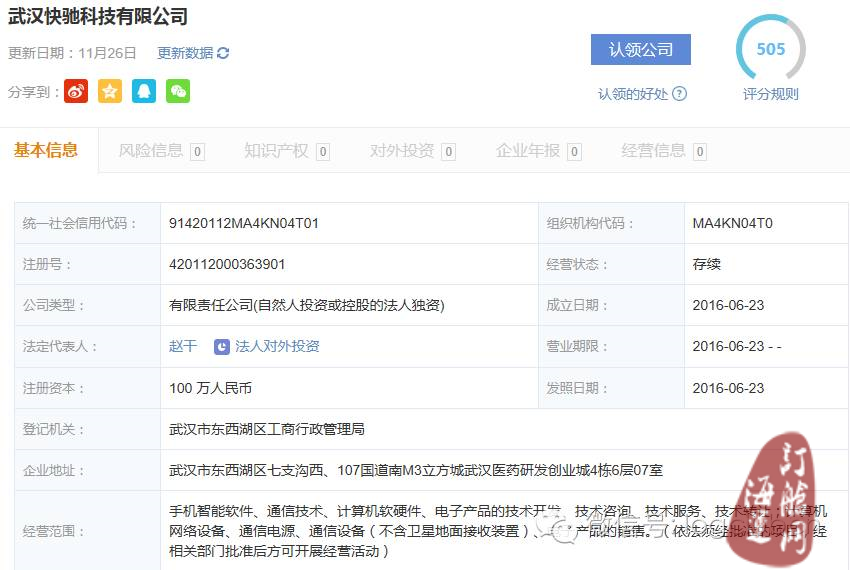
Task: Switch to the 对外投资 tab
Action: [413, 151]
